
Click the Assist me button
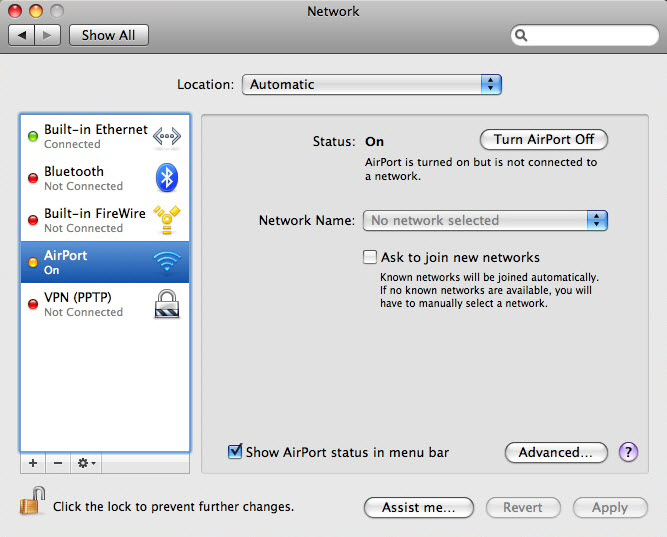(x=418, y=508)
